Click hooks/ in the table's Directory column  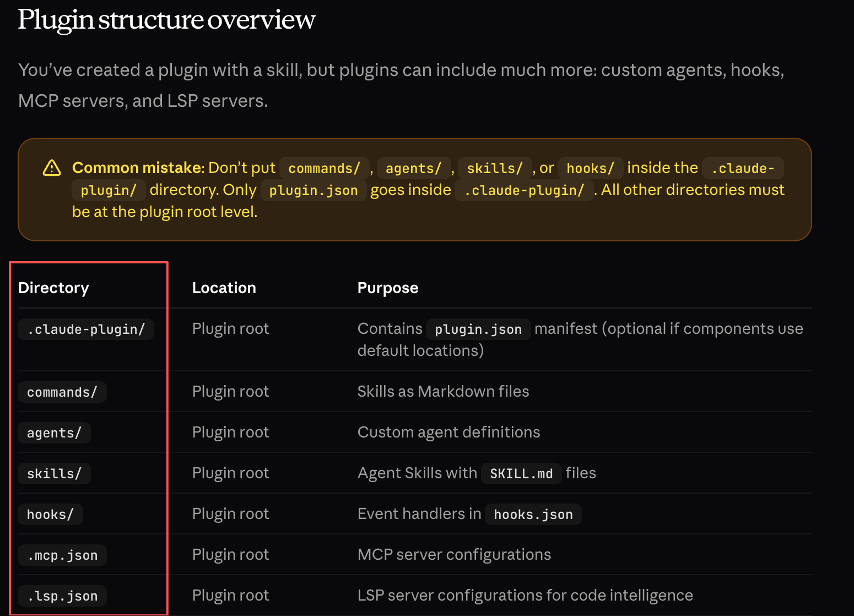coord(50,515)
